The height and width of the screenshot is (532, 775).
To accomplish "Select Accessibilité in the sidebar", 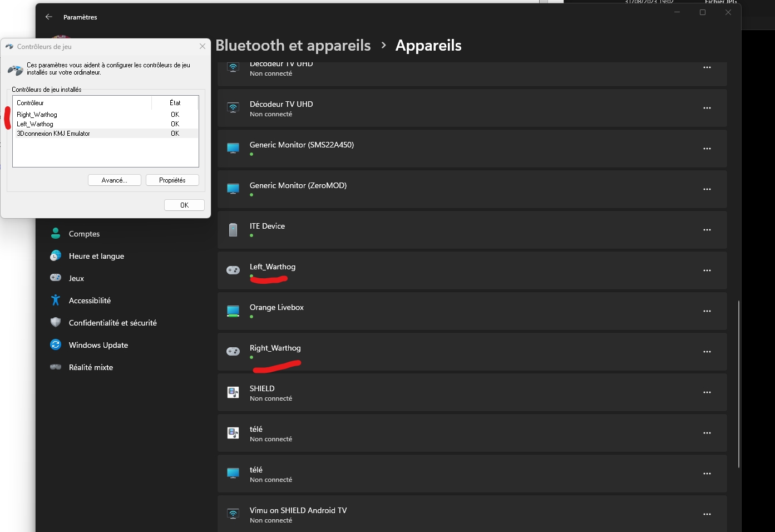I will pyautogui.click(x=90, y=301).
